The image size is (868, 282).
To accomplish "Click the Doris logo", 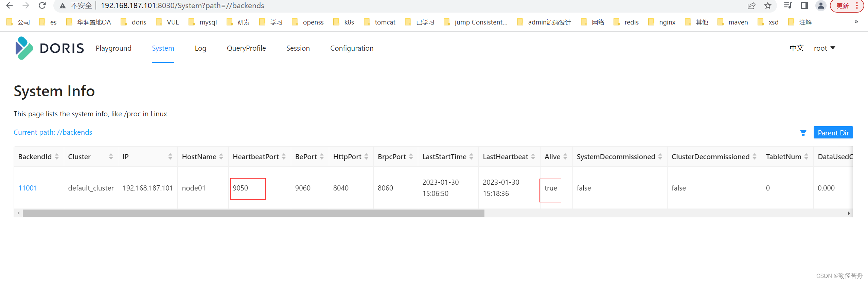I will coord(50,48).
